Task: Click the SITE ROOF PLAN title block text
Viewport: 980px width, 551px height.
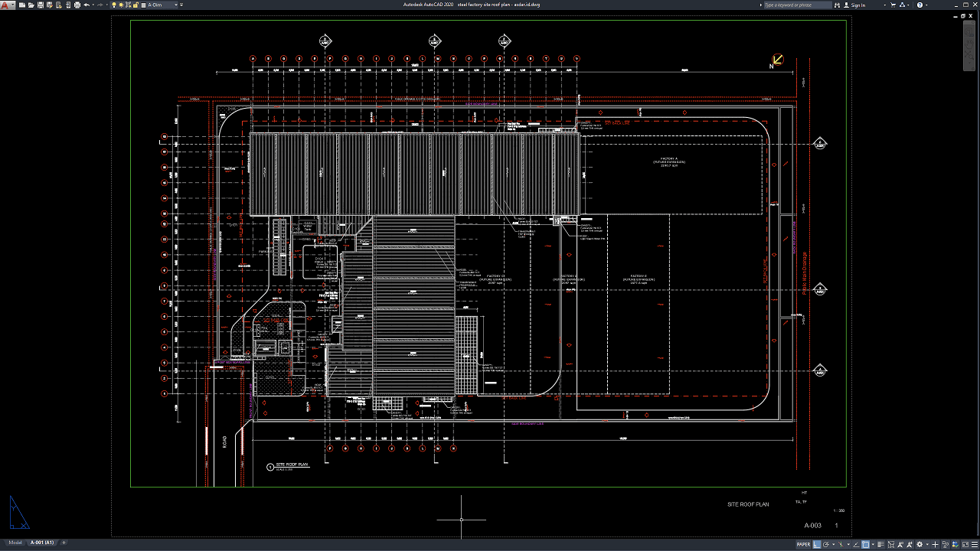Action: [x=748, y=504]
